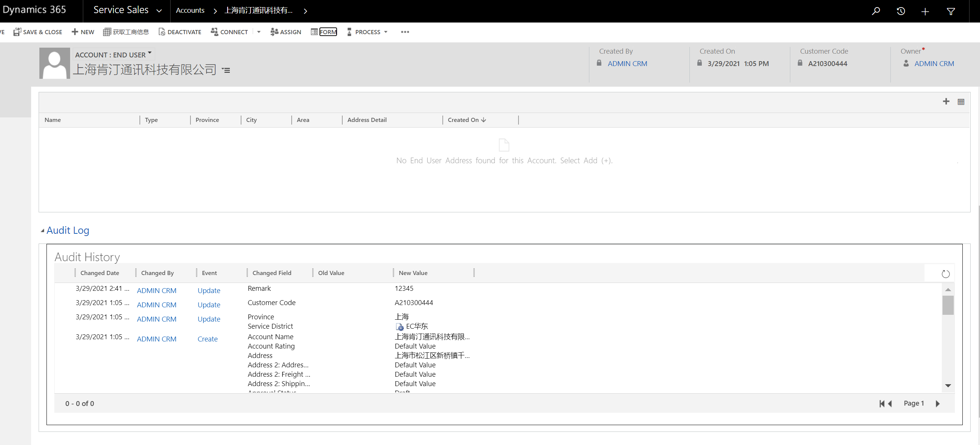Viewport: 980px width, 445px height.
Task: Click New Value 12345 cell
Action: coord(404,288)
